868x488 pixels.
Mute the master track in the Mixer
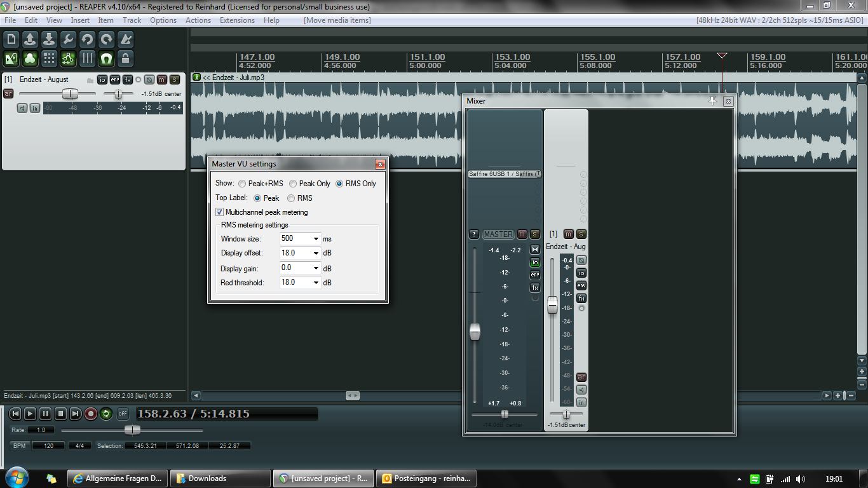[522, 234]
